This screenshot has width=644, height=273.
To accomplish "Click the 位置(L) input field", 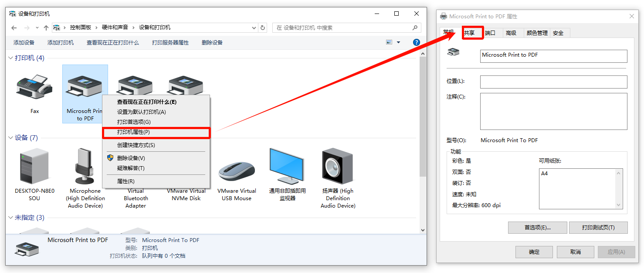I will pos(554,82).
